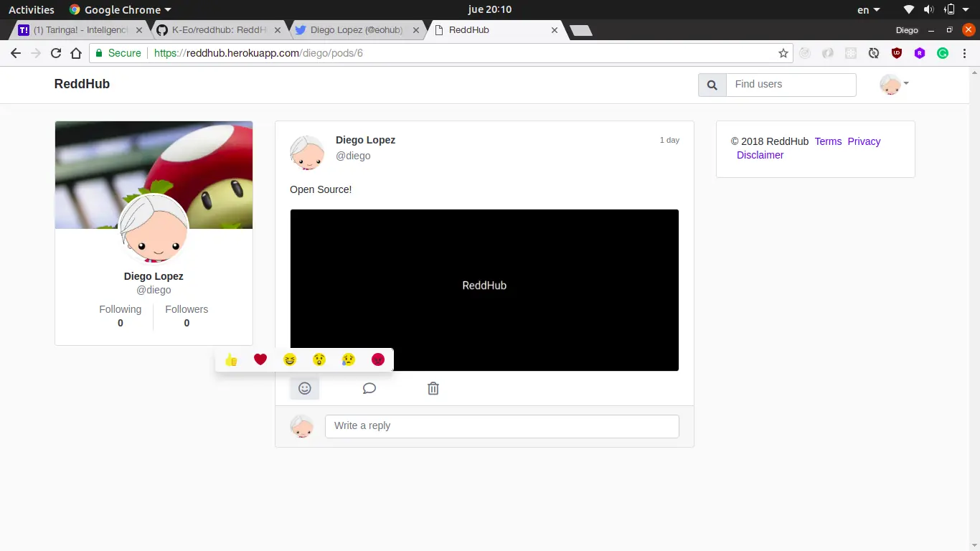This screenshot has width=980, height=551.
Task: Click the post author avatar
Action: pyautogui.click(x=307, y=152)
